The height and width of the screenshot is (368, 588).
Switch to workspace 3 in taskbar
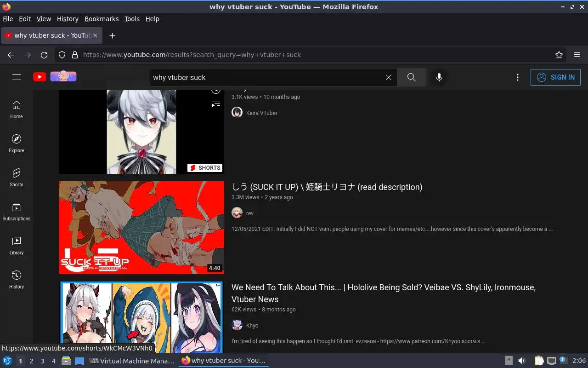(x=42, y=361)
